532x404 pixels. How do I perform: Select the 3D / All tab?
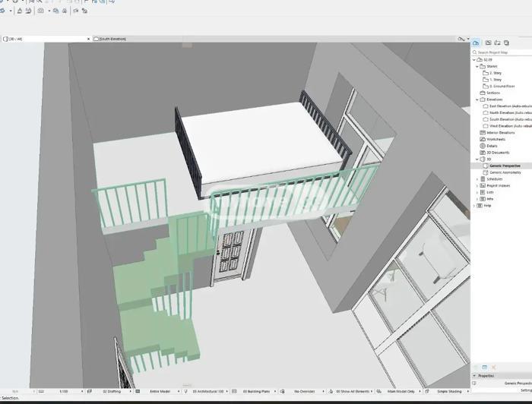tap(43, 39)
